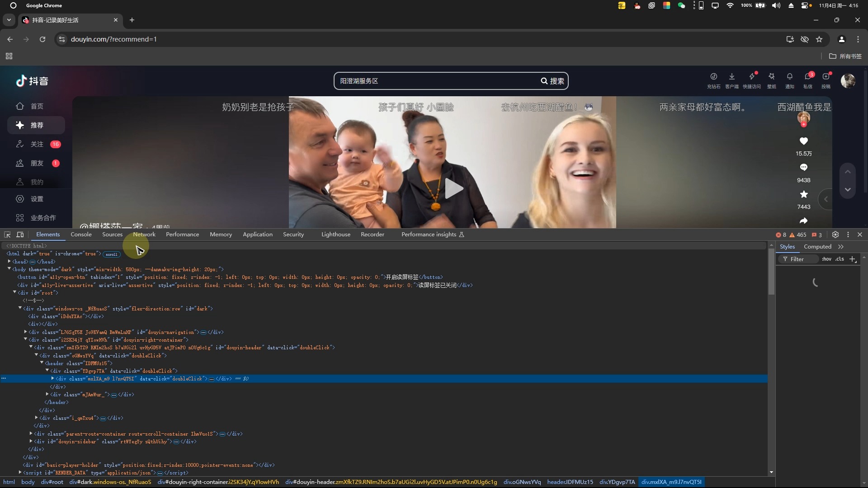This screenshot has height=488, width=868.
Task: Open 设置 in the sidebar
Action: tap(36, 199)
